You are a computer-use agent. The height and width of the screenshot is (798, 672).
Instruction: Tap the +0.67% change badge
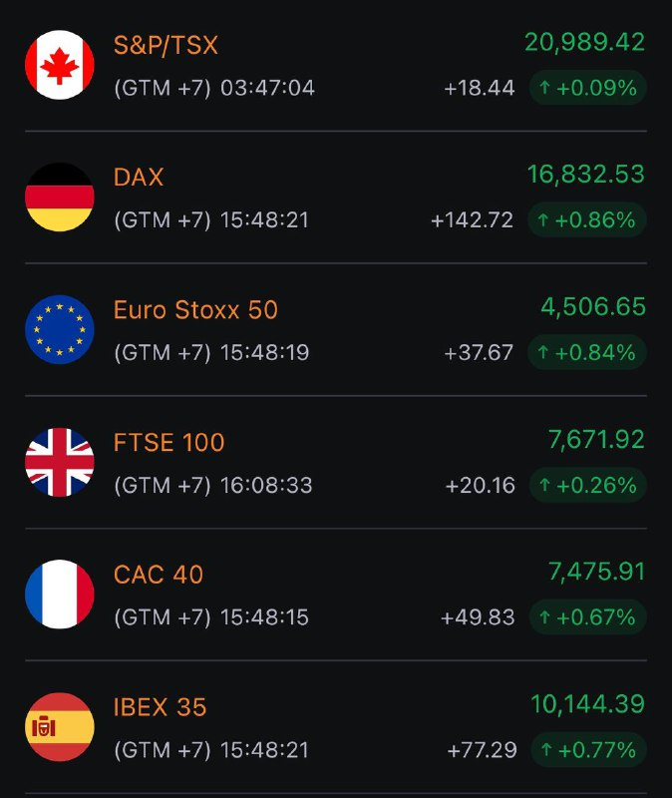coord(588,616)
